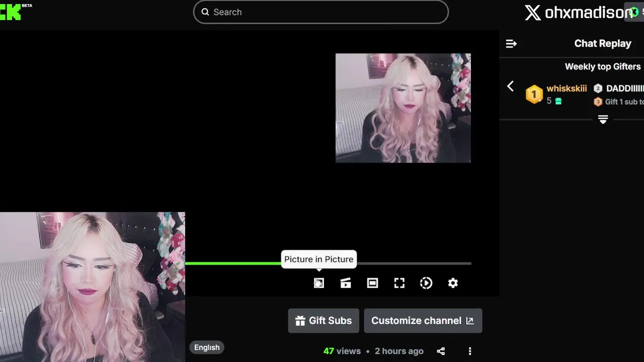Open Customize channel link

(423, 321)
